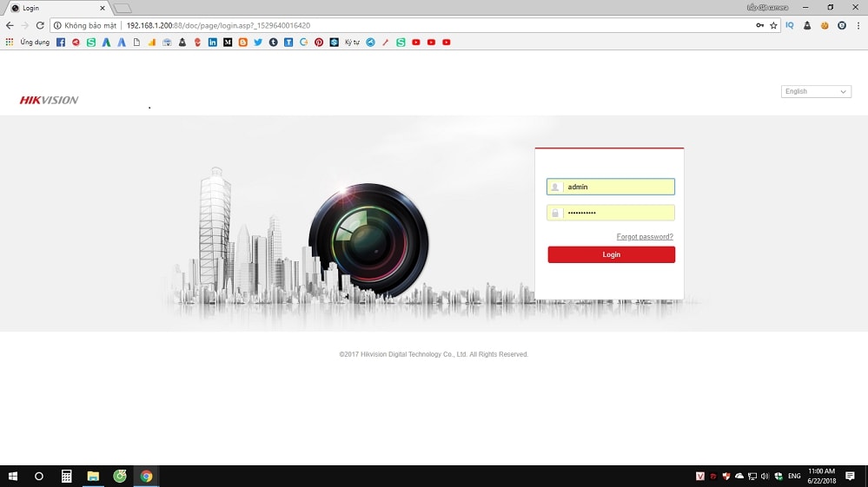This screenshot has width=868, height=487.
Task: Open the green Cốc Cốc taskbar app
Action: [x=120, y=476]
